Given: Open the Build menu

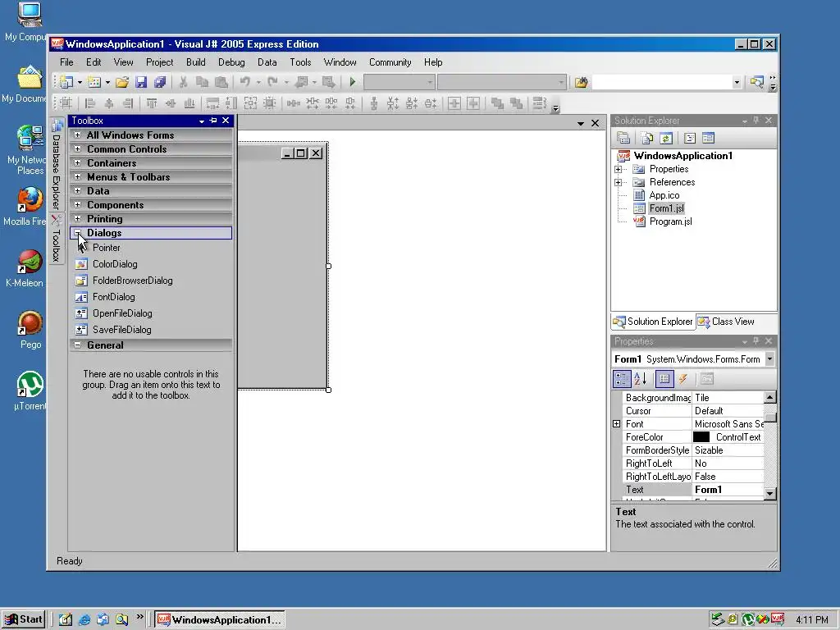Looking at the screenshot, I should tap(196, 62).
